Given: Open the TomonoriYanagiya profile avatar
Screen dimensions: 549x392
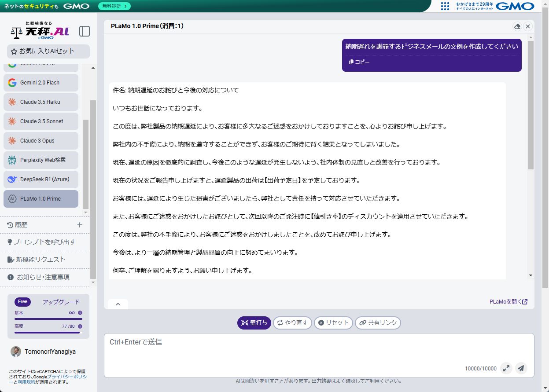Looking at the screenshot, I should (16, 352).
